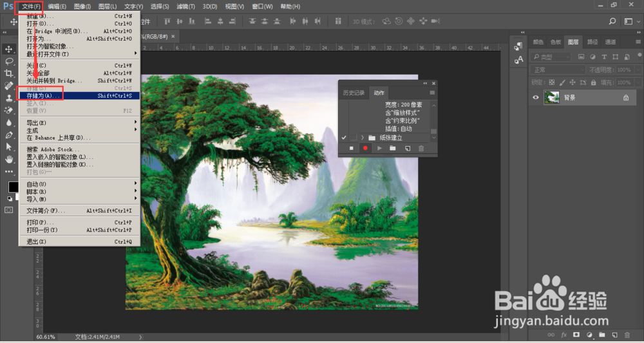Click the distribute spacing icon before 3D模式
Viewport: 644px width, 343px height.
coord(338,21)
